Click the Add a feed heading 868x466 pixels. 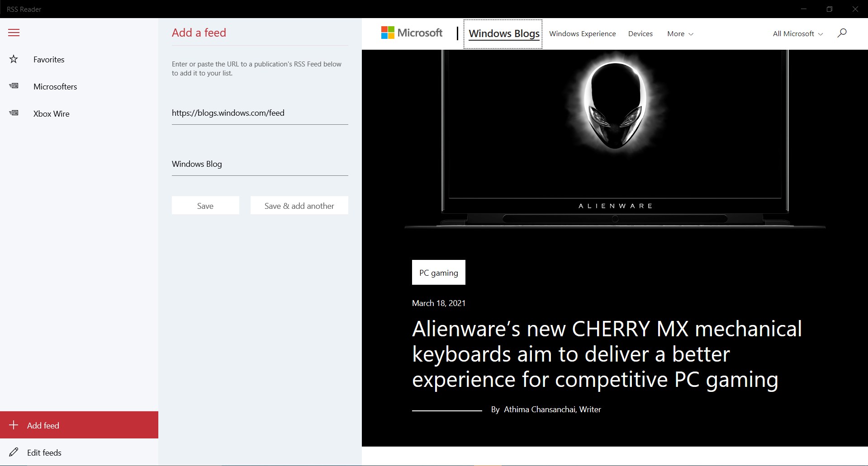pos(199,33)
